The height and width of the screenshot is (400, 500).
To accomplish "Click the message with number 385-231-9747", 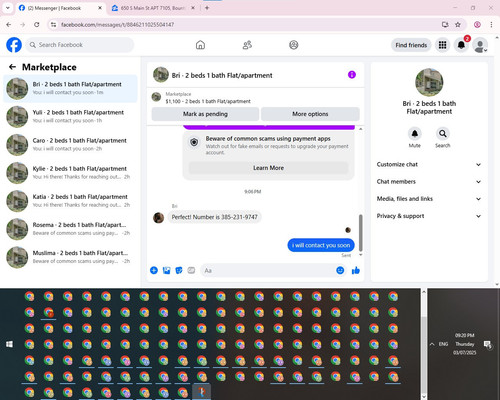I will (214, 217).
